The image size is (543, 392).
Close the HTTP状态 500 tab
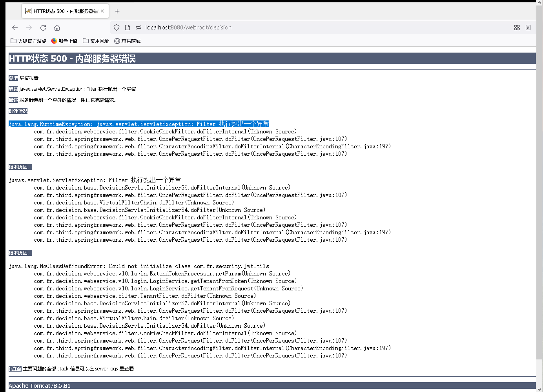[x=102, y=11]
